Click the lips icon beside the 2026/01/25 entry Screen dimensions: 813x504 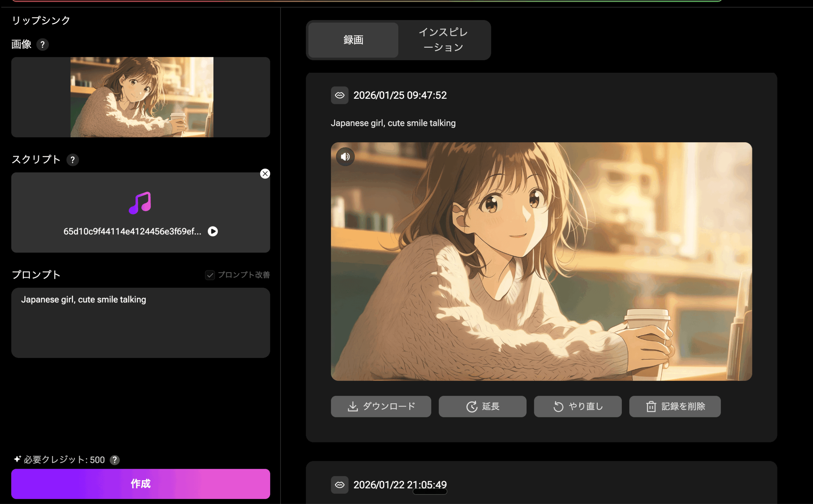[x=339, y=95]
